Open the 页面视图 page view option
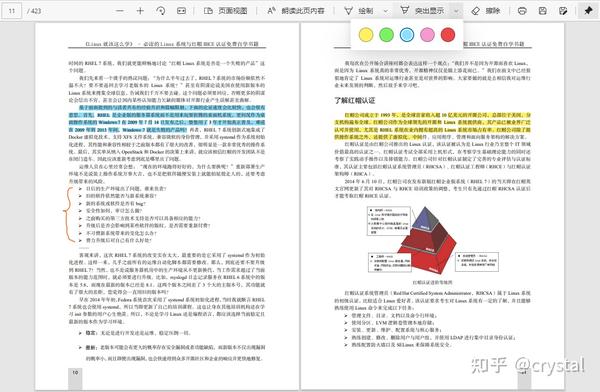600x392 pixels. [225, 11]
